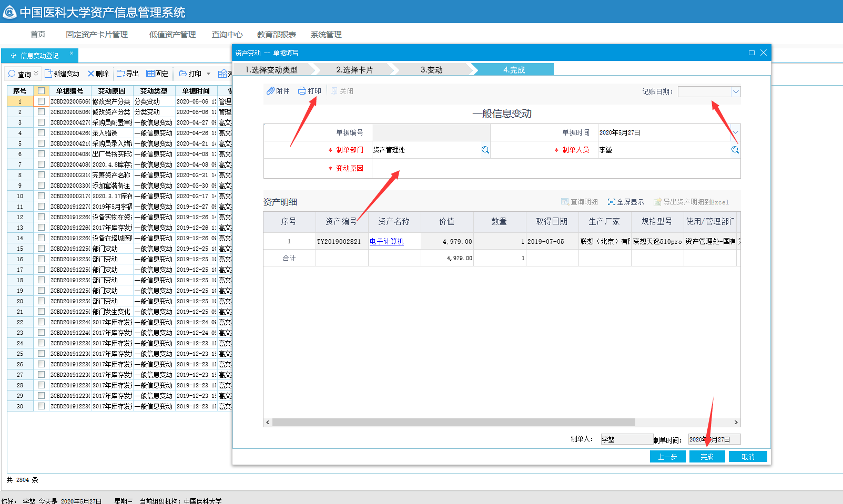Screen dimensions: 843x504
Task: Switch to 信息变动登记 tab
Action: click(x=39, y=56)
